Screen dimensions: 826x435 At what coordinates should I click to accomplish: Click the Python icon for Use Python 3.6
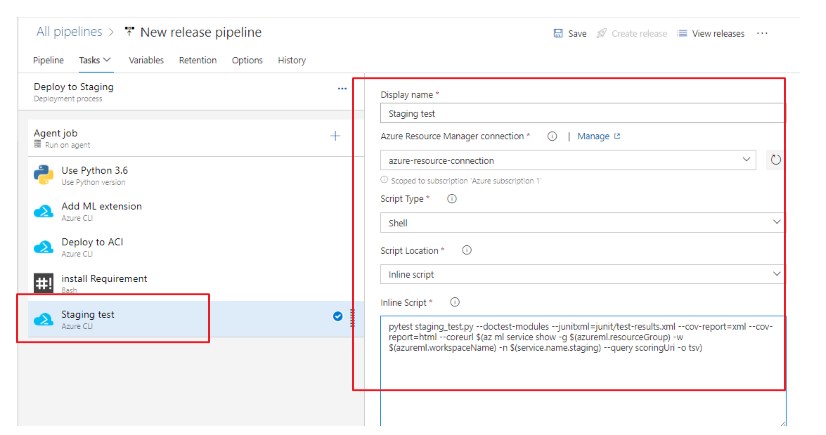pyautogui.click(x=43, y=175)
